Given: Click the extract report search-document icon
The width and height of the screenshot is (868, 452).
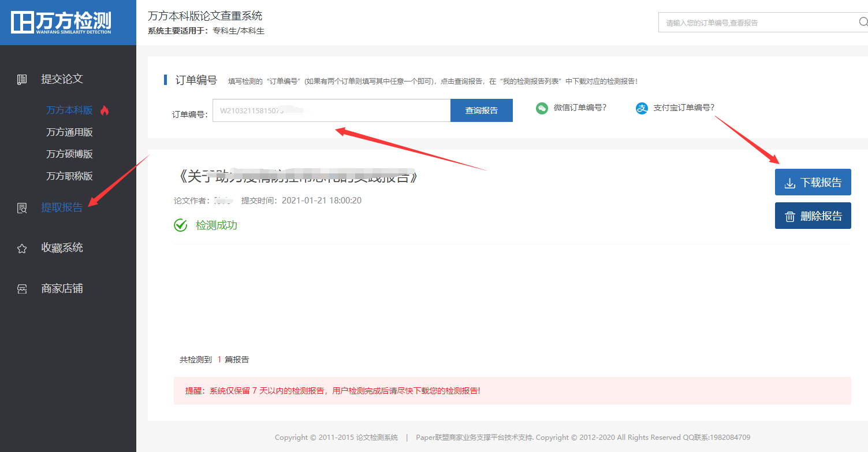Looking at the screenshot, I should (x=22, y=208).
